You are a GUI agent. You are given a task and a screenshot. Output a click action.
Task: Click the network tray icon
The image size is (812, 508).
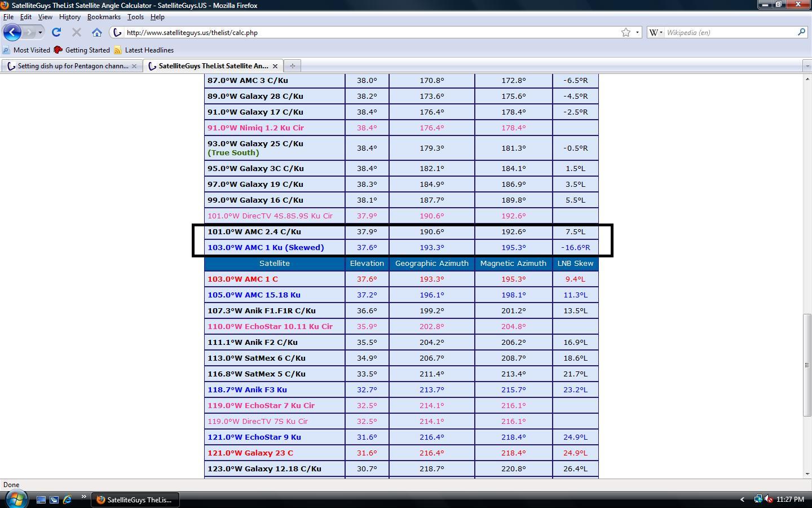(x=758, y=499)
